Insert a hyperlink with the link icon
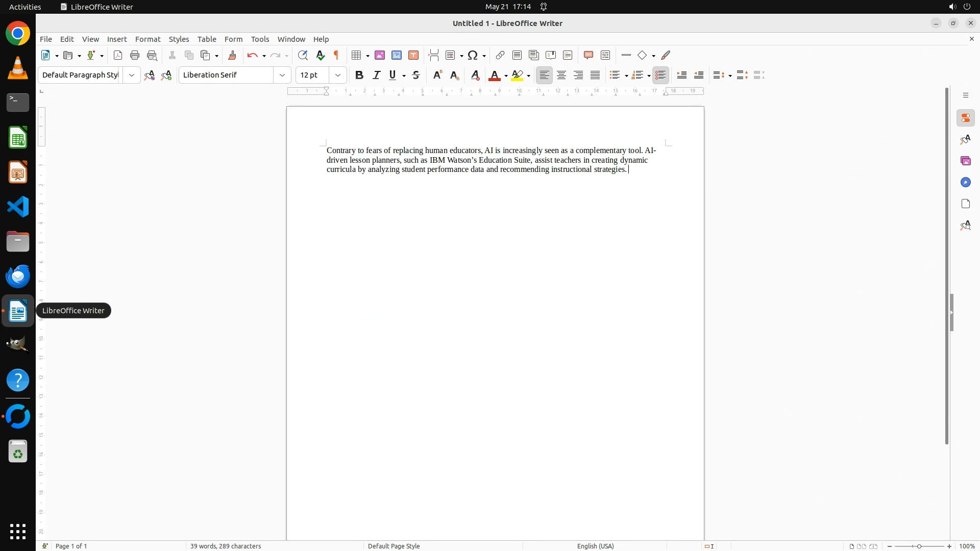The height and width of the screenshot is (551, 980). coord(500,55)
